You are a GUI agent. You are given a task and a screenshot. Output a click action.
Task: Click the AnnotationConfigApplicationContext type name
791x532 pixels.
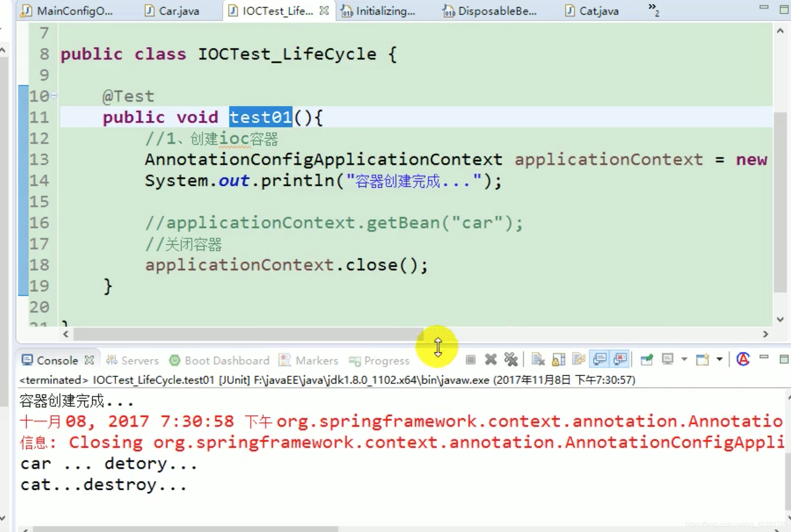pyautogui.click(x=323, y=160)
